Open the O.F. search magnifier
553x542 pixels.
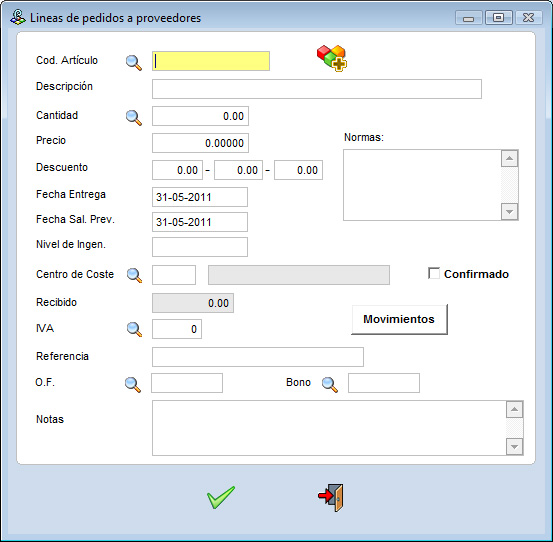133,385
